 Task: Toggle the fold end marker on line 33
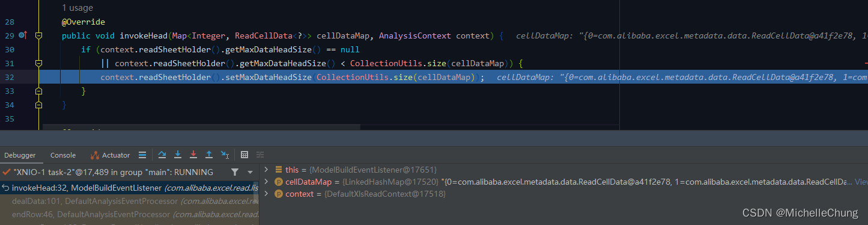[39, 91]
